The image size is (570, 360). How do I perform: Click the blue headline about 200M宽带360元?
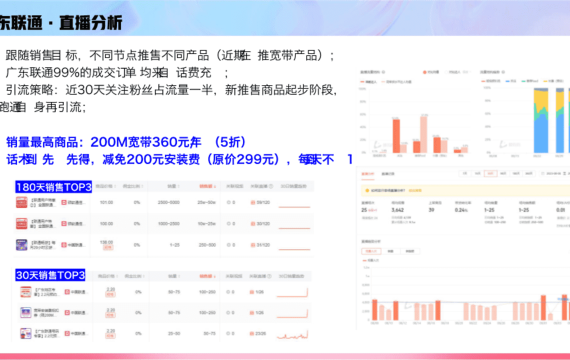coord(126,142)
